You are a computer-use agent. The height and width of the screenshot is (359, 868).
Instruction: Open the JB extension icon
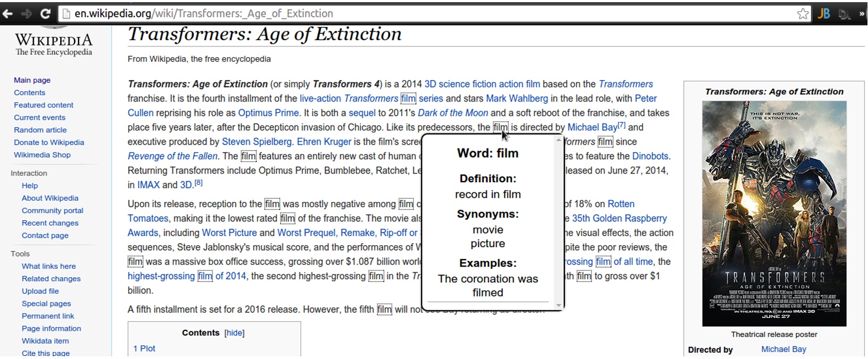coord(824,14)
